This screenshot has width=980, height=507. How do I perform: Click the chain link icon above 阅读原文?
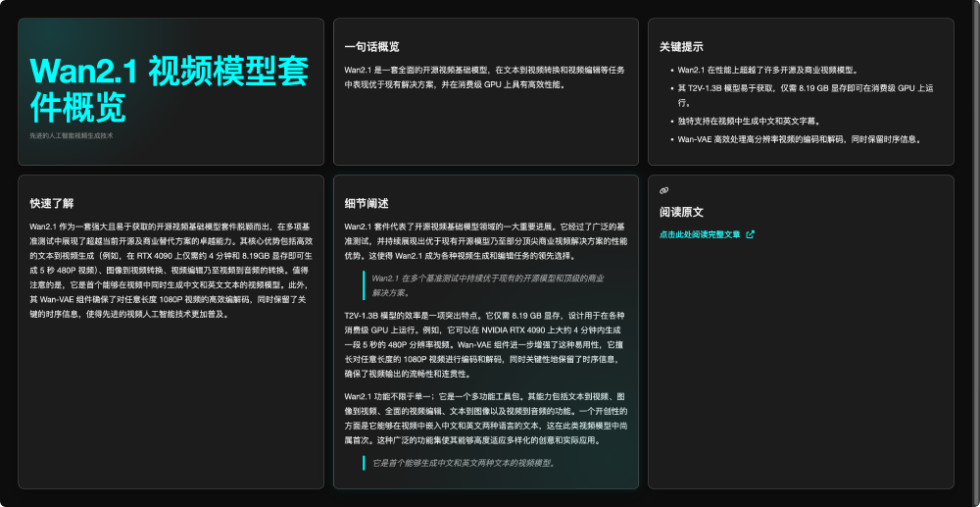(663, 190)
